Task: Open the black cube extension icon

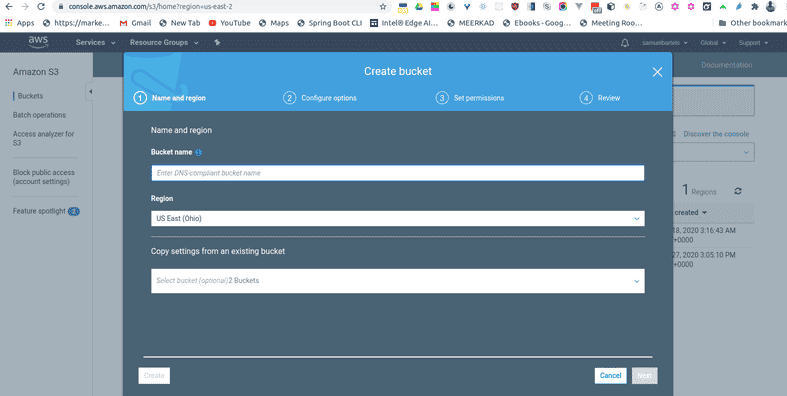Action: coord(611,7)
